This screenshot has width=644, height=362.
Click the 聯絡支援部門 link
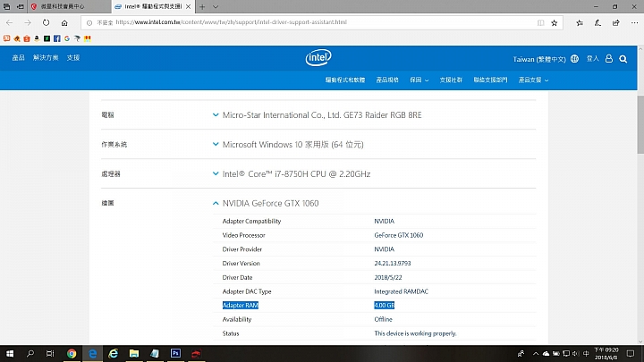tap(490, 80)
